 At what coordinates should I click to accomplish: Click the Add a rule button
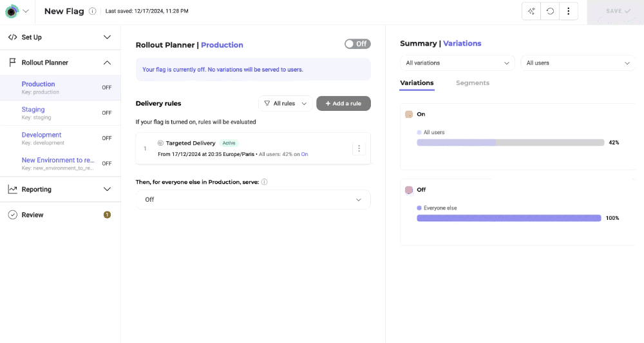point(343,104)
